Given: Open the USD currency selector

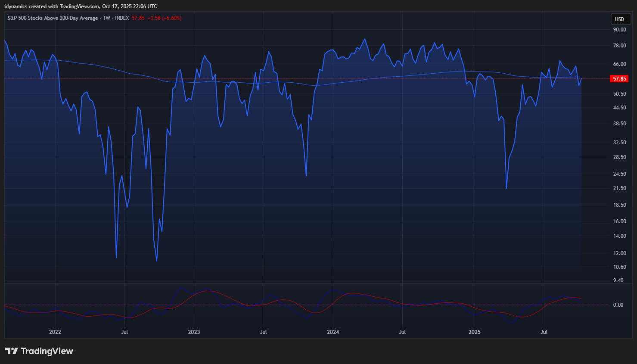Looking at the screenshot, I should [620, 19].
